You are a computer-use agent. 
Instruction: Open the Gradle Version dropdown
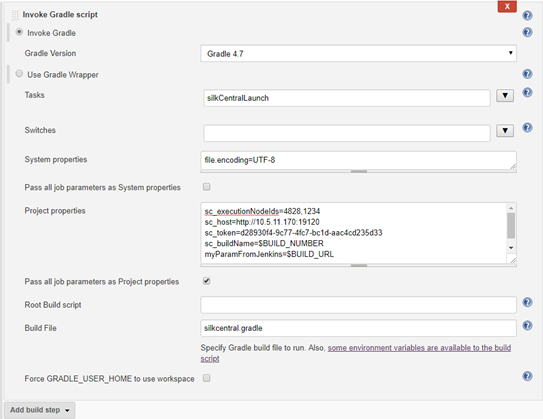click(x=358, y=53)
